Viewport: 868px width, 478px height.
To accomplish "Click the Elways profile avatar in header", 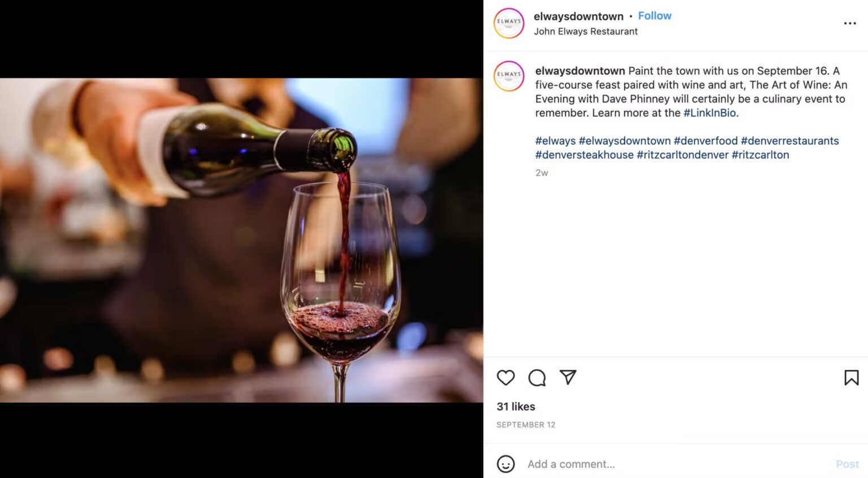I will click(x=509, y=23).
